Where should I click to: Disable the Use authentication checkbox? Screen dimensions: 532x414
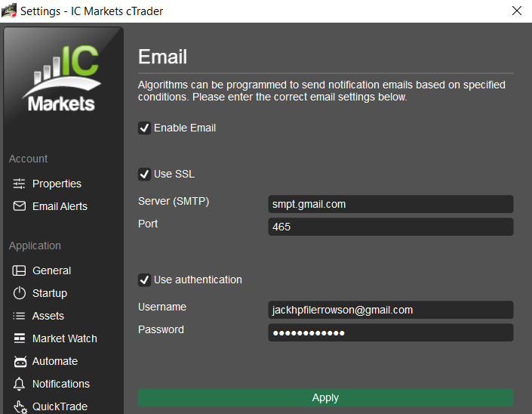145,280
